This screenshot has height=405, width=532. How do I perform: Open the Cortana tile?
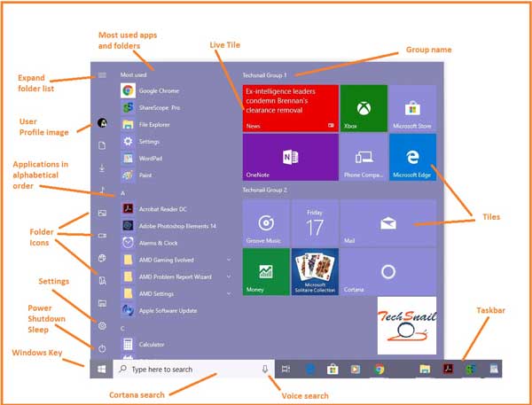388,272
